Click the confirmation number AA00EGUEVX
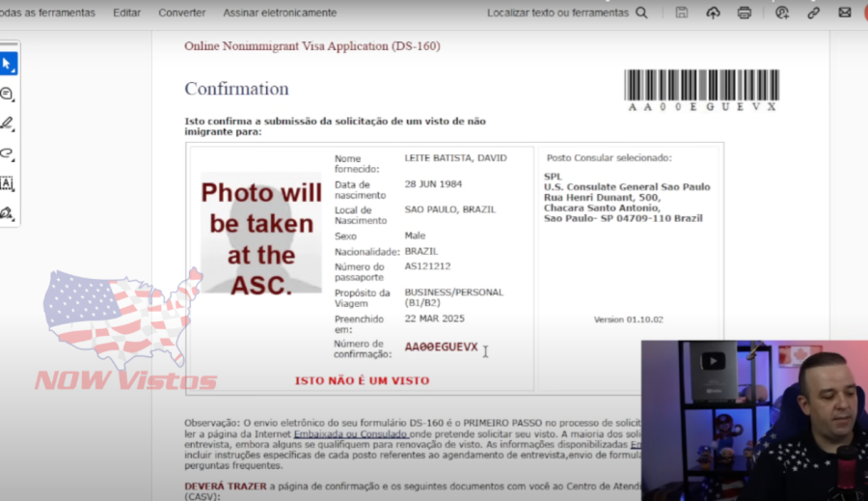 coord(441,348)
